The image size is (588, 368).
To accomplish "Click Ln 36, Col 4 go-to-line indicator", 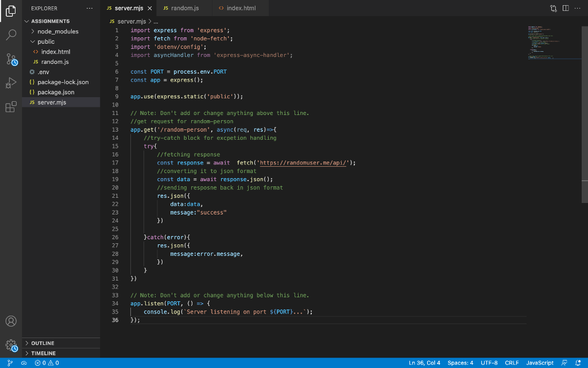I will point(424,363).
